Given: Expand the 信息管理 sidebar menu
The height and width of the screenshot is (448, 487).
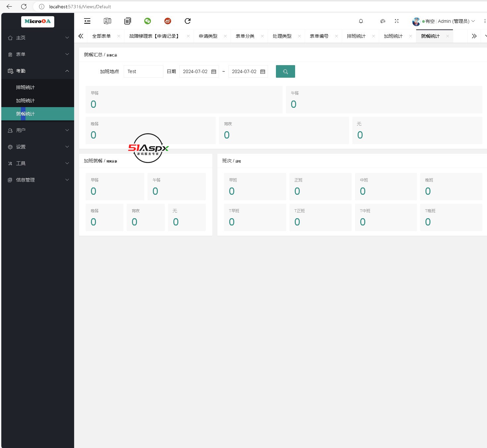Looking at the screenshot, I should [38, 180].
